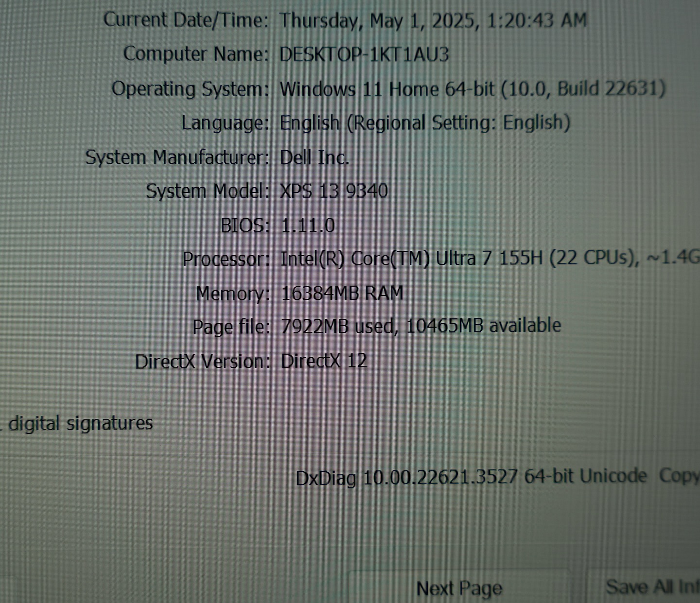Click the Processor field label
Screen dimensions: 700x603
226,259
